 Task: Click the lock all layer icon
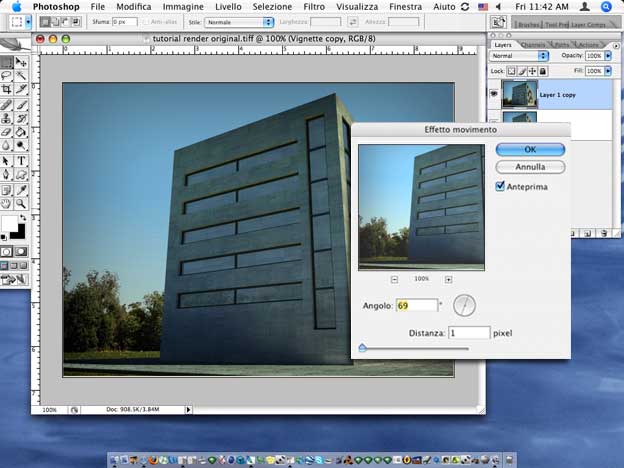[x=543, y=71]
